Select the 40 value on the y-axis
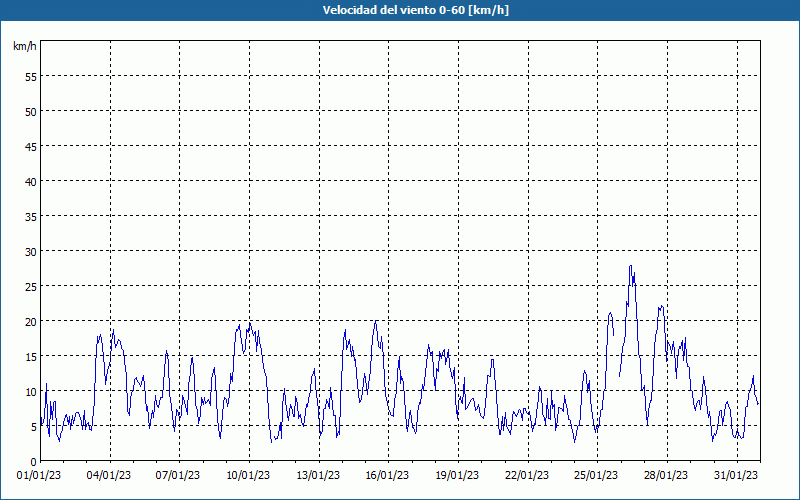 31,181
